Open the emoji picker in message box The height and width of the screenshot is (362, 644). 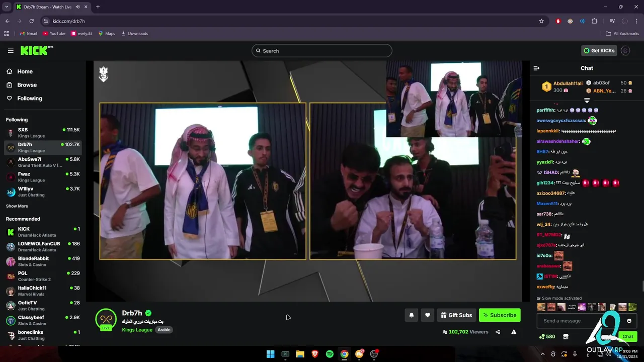point(629,321)
